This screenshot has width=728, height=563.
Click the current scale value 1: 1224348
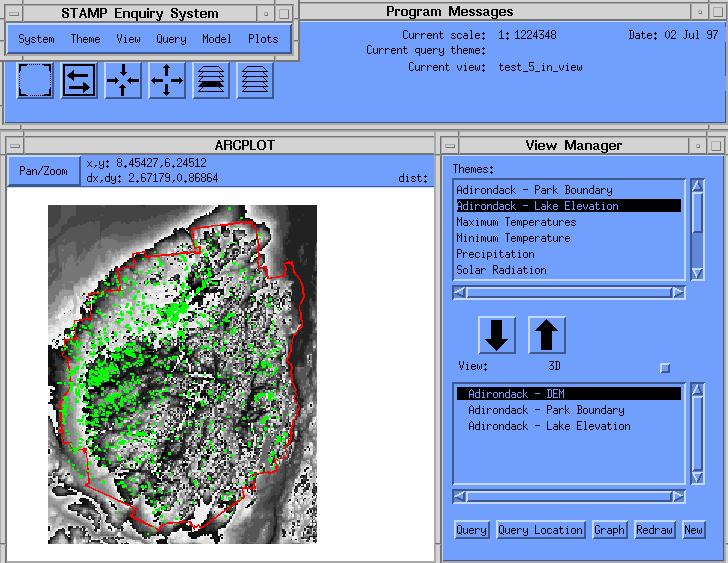(x=527, y=35)
